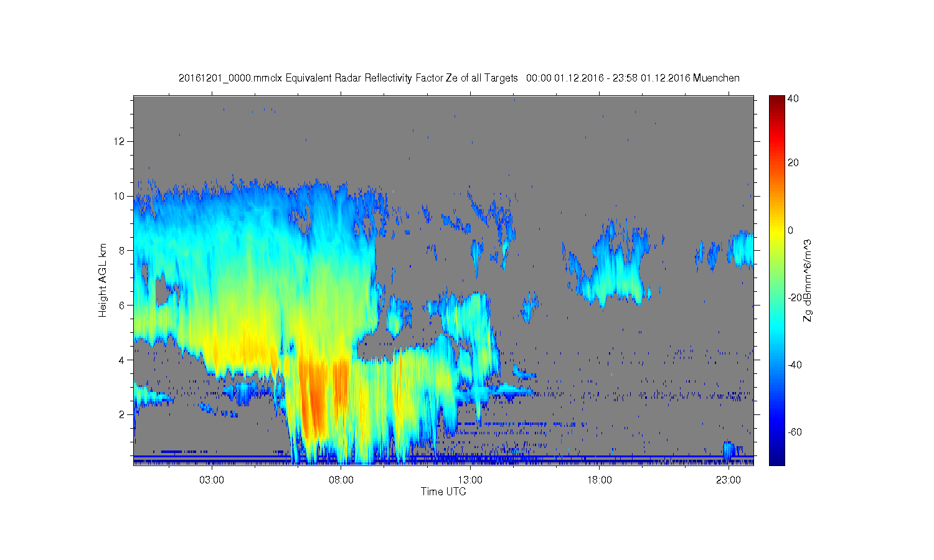Viewport: 934px width, 560px height.
Task: Click the dark blue bottom of the colorbar
Action: click(x=776, y=459)
